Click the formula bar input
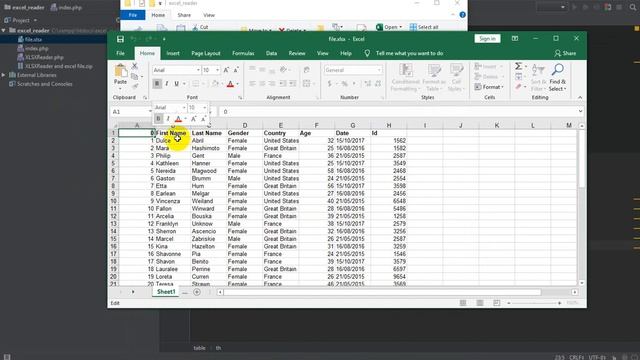Image resolution: width=640 pixels, height=360 pixels. click(398, 111)
